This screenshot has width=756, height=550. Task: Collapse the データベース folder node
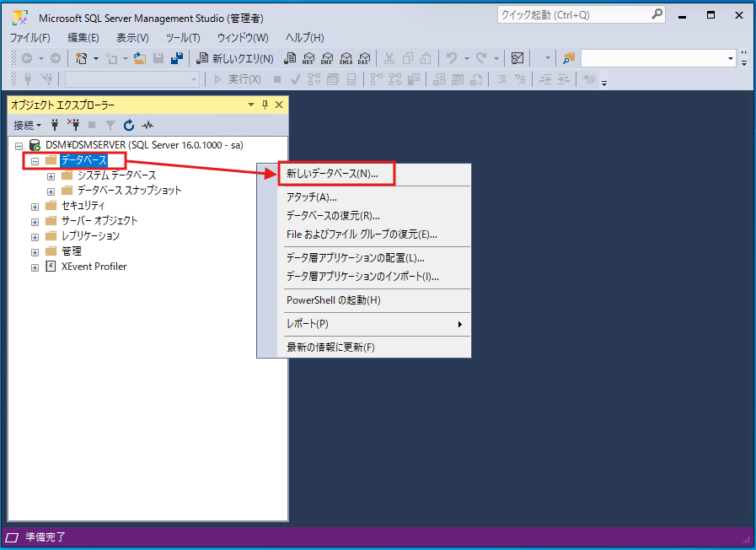pos(35,161)
